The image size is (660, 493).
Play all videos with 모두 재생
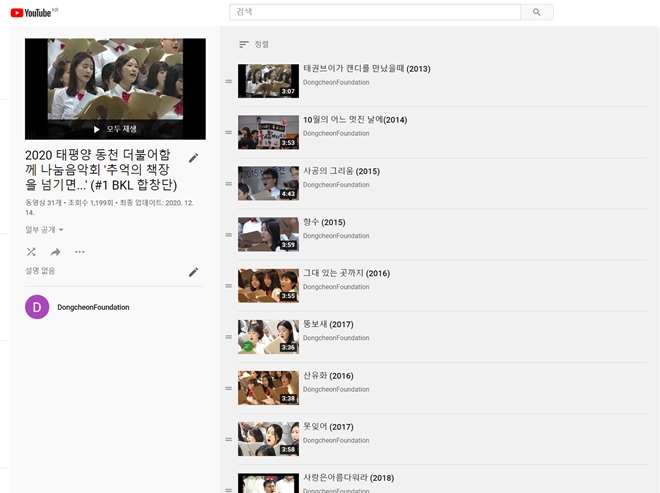115,129
